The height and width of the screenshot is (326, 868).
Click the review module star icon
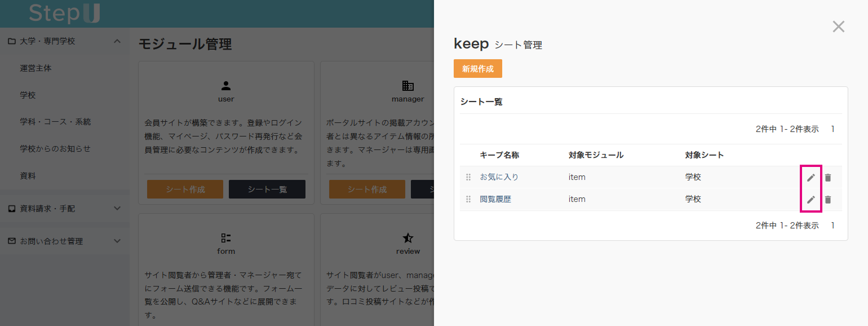pyautogui.click(x=408, y=238)
